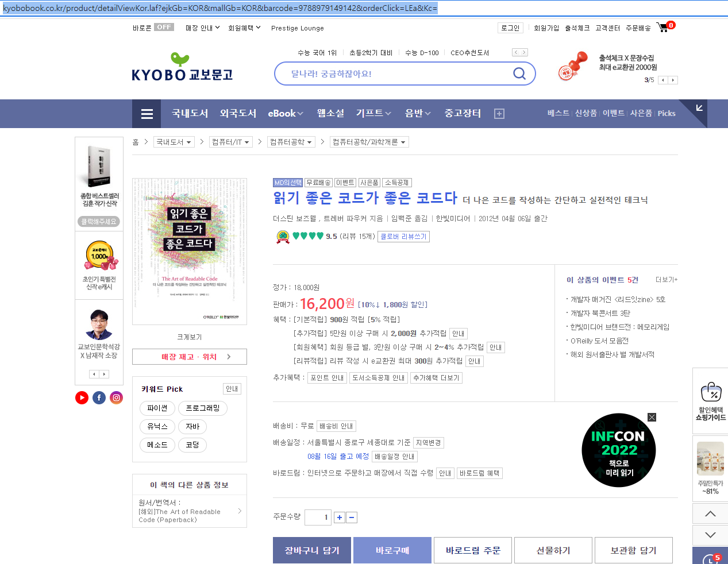Open 개발자 북콘서트 3탄 event link

coord(600,313)
